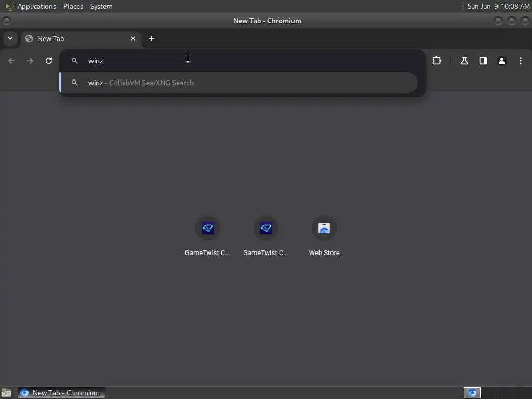Click the browser back arrow
Screen dimensions: 532x399
coord(11,61)
